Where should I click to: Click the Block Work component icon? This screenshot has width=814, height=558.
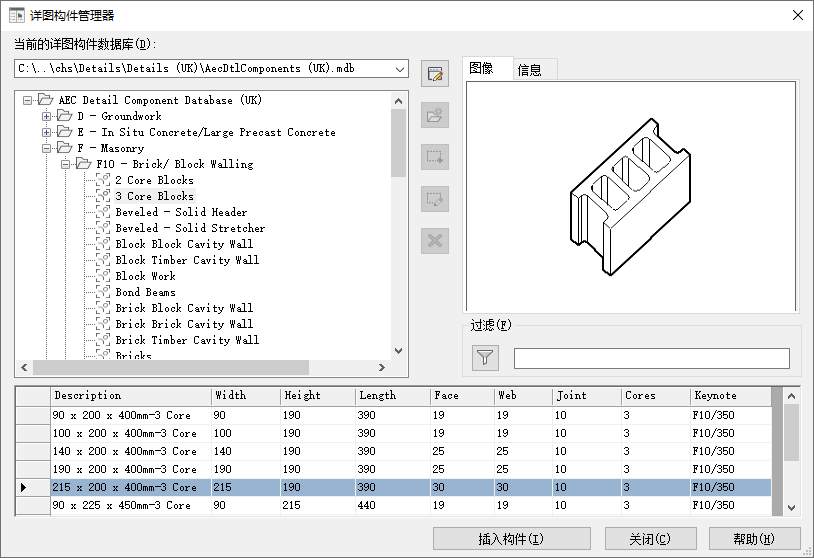[103, 276]
